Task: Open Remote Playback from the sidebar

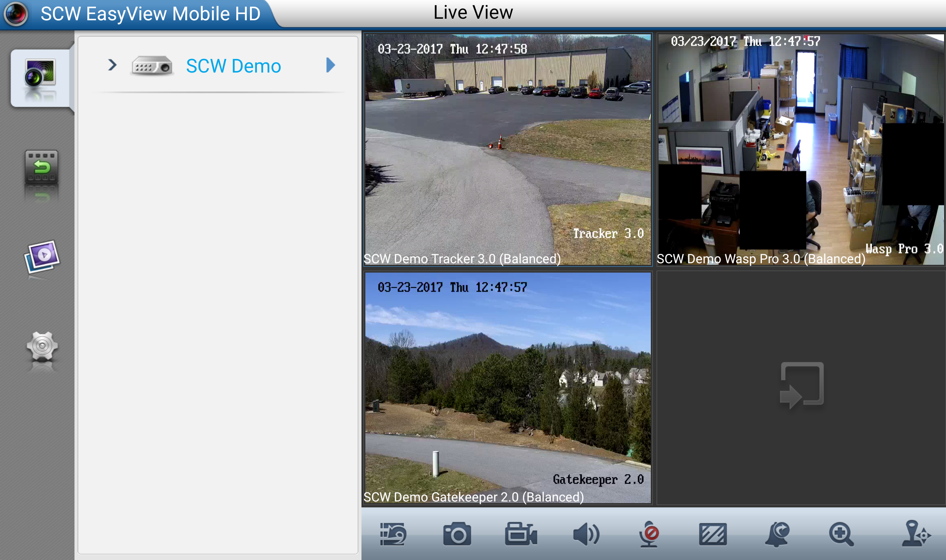Action: [x=41, y=167]
